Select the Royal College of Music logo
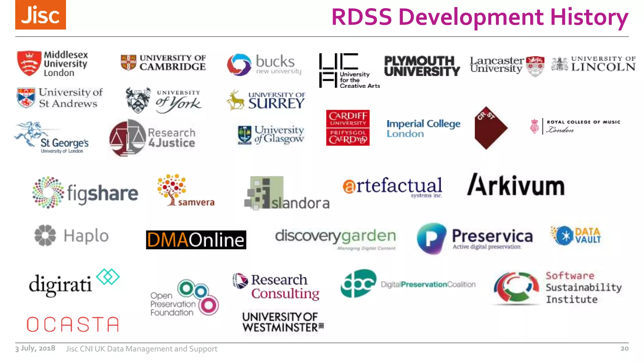 [575, 126]
